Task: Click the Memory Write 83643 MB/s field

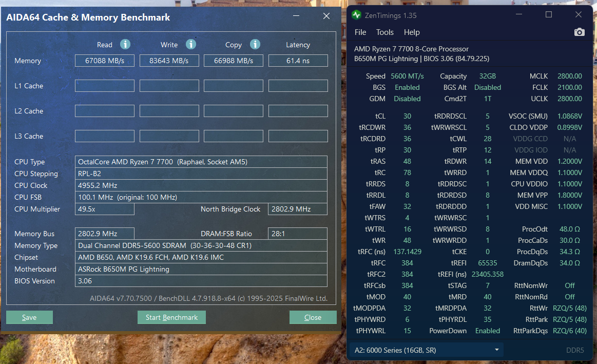Action: coord(169,61)
